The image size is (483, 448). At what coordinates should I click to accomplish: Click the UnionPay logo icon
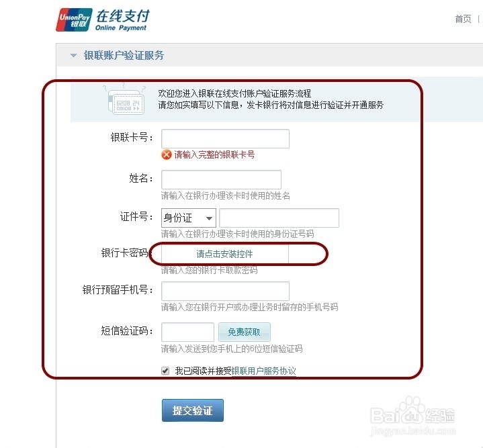click(x=74, y=19)
